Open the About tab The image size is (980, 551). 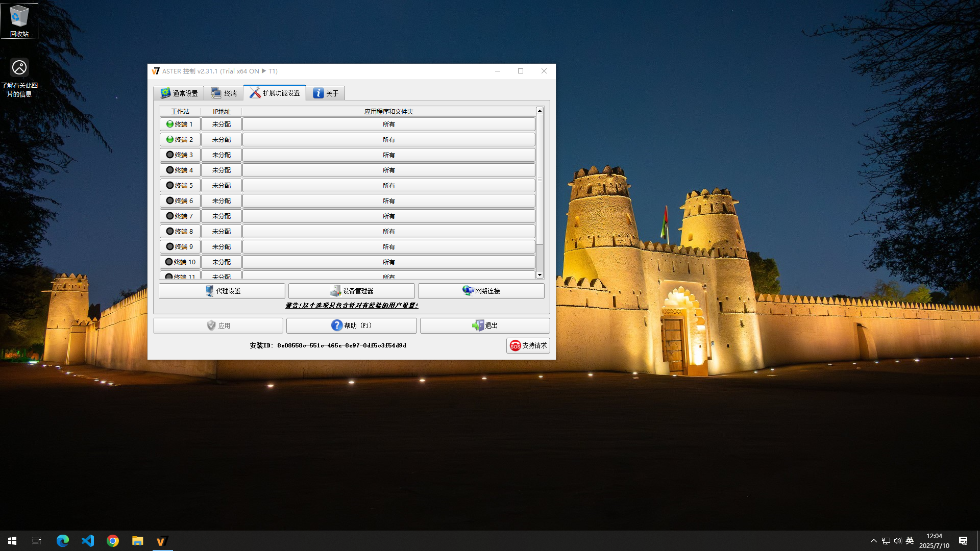(x=326, y=93)
